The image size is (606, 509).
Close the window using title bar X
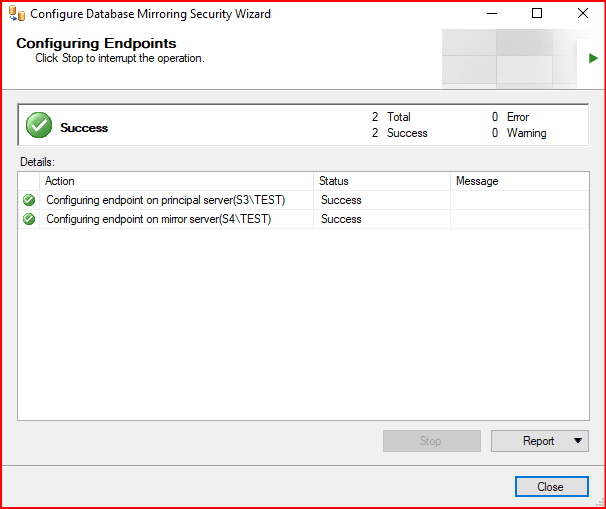coord(582,14)
